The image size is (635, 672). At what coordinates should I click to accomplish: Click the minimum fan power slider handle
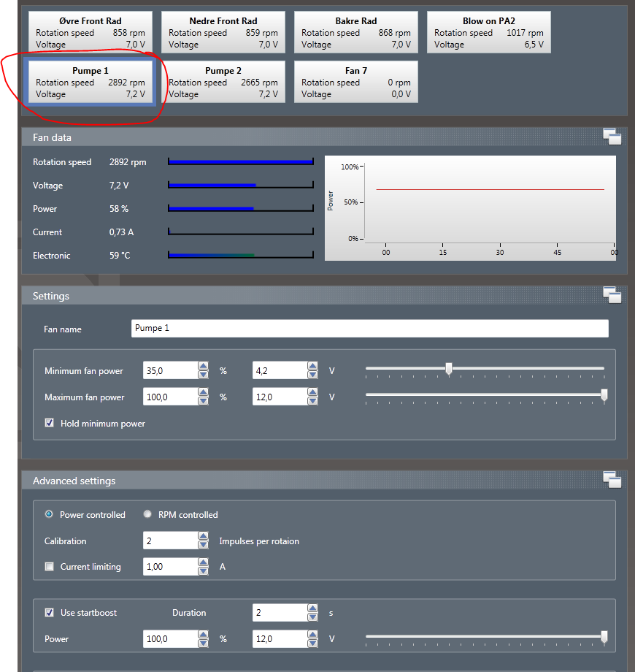coord(449,370)
